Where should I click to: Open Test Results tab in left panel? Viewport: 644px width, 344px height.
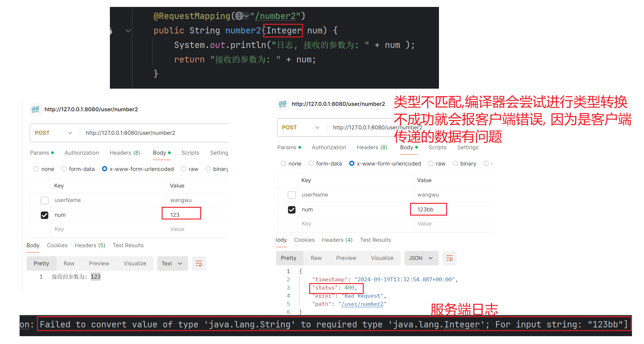tap(128, 245)
